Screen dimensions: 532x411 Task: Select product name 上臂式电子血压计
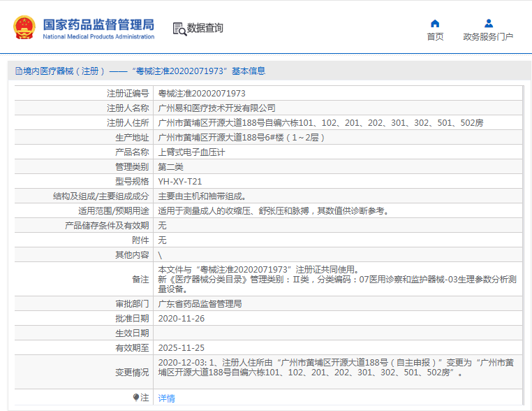coord(191,152)
